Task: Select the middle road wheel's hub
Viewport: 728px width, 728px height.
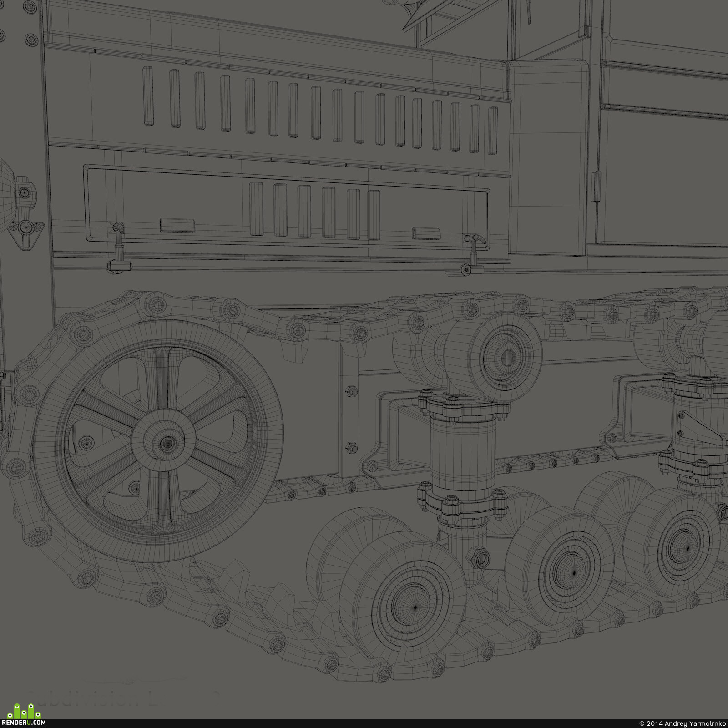Action: 573,572
